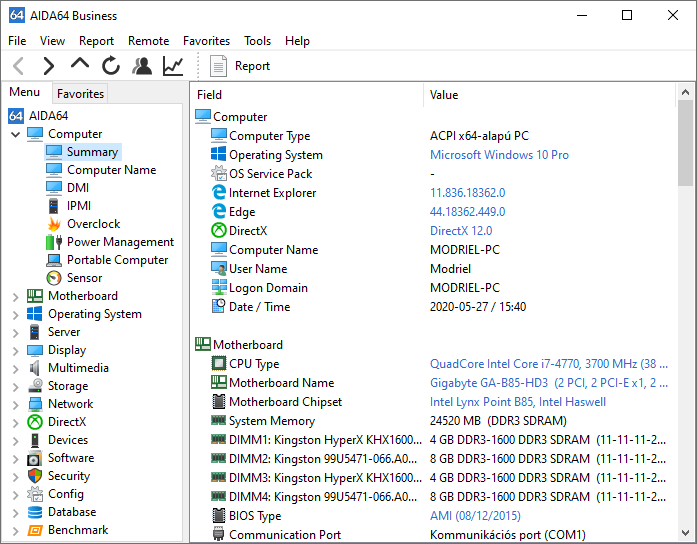
Task: Collapse the Computer tree node
Action: 16,134
